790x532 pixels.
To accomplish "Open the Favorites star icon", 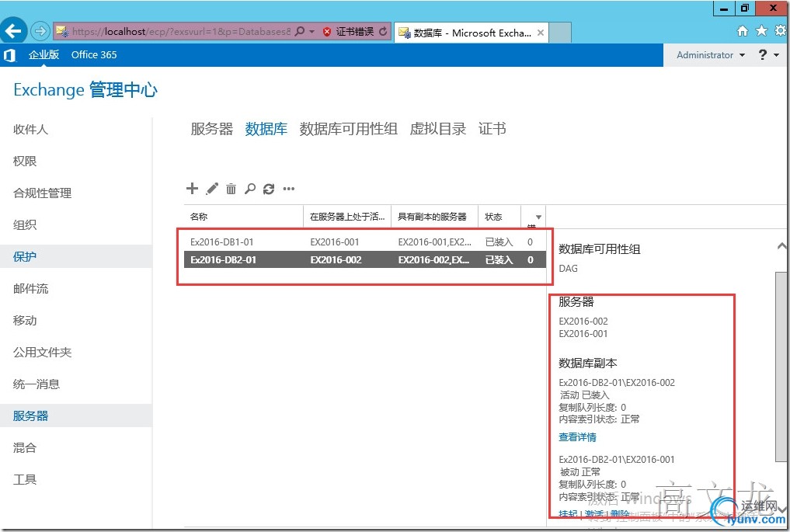I will [761, 31].
